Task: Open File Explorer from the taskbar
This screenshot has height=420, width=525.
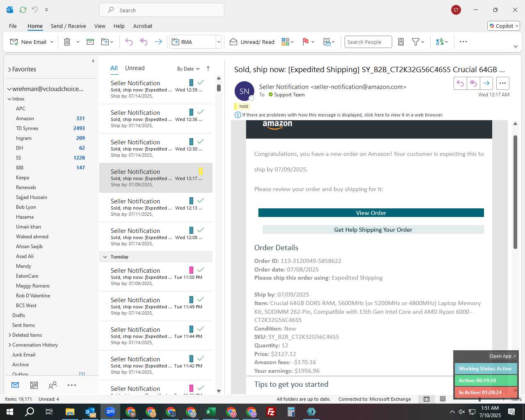Action: coord(70,412)
